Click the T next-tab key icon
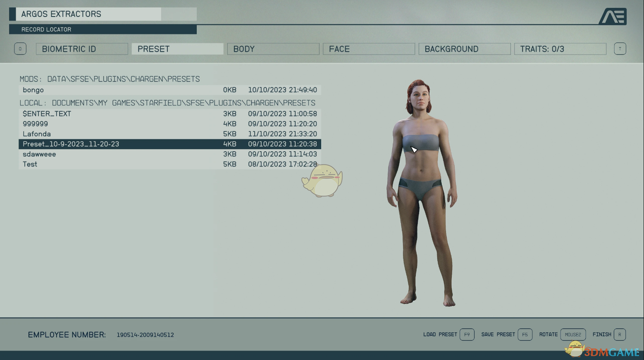 pos(620,49)
